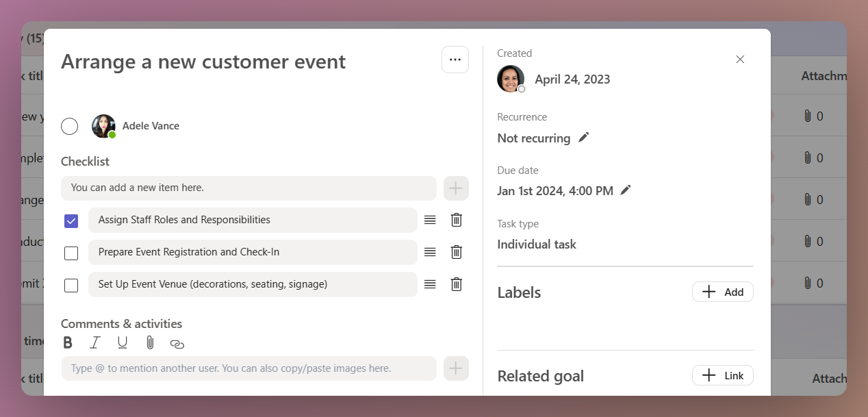
Task: Select the underline formatting icon
Action: 122,342
